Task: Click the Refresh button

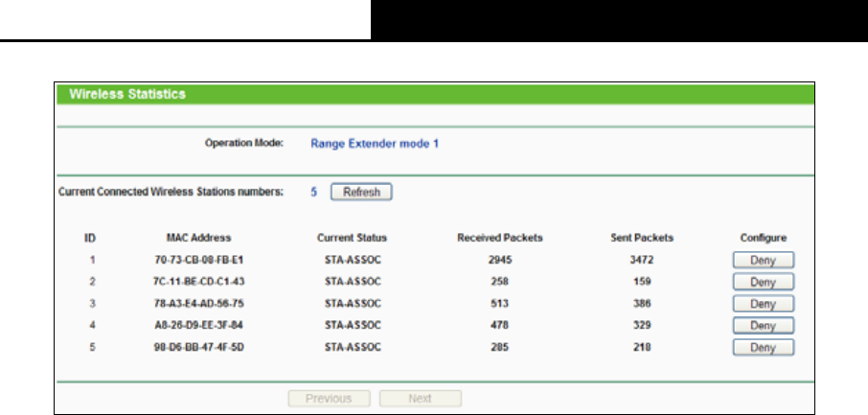Action: click(361, 193)
